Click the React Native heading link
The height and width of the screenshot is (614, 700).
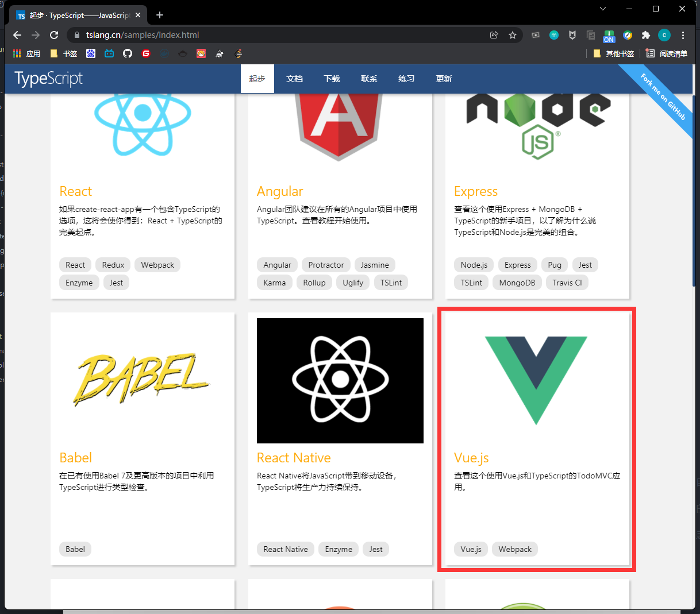pos(294,458)
